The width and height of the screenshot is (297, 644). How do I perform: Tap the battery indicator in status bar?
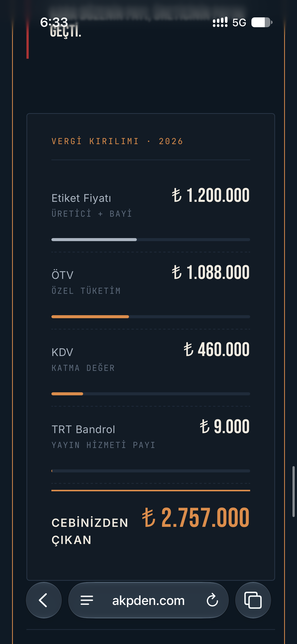pyautogui.click(x=262, y=22)
